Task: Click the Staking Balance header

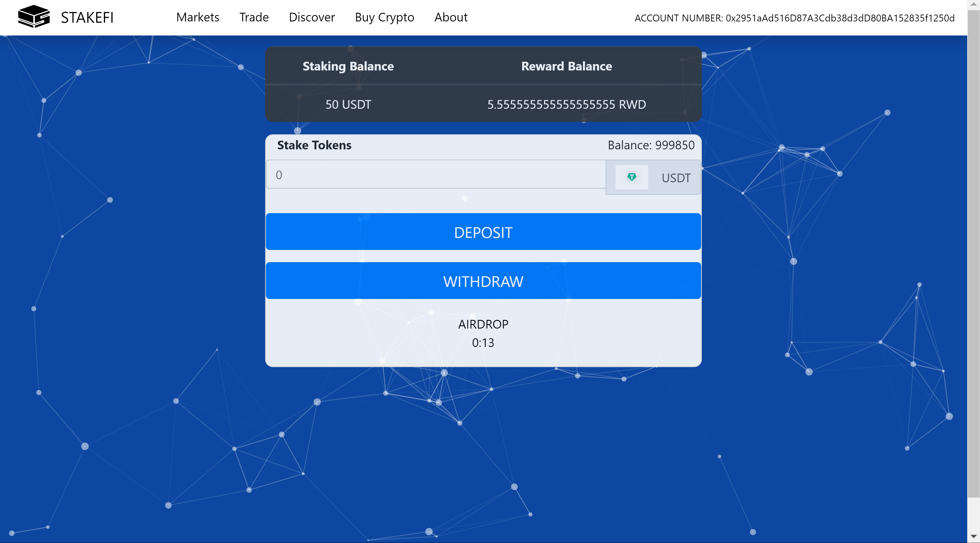Action: point(348,67)
